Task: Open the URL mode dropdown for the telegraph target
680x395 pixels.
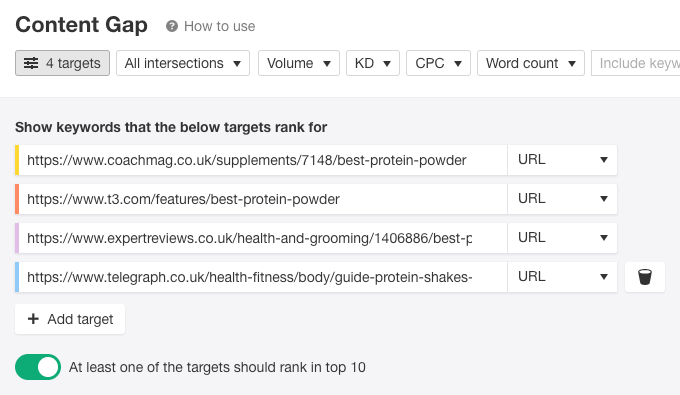Action: coord(562,277)
